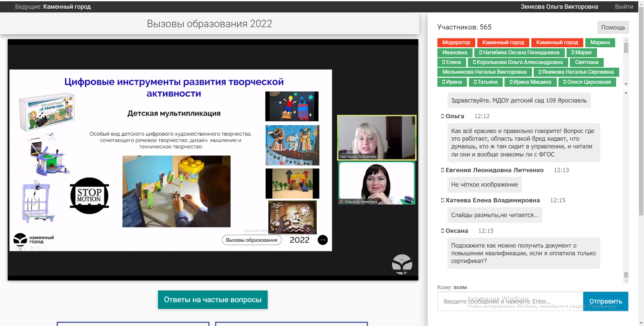This screenshot has width=644, height=326.
Task: Click the up arrow of the chat scrollbar
Action: [626, 93]
